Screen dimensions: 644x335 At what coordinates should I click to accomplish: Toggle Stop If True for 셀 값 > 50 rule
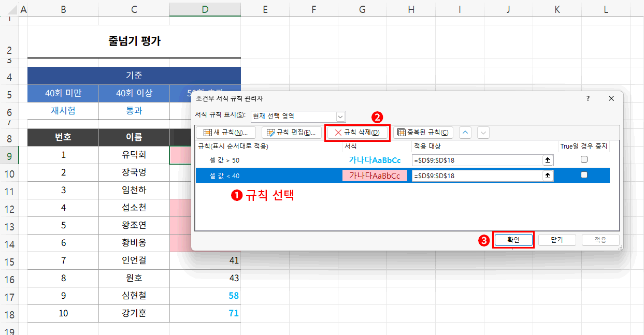pyautogui.click(x=584, y=159)
